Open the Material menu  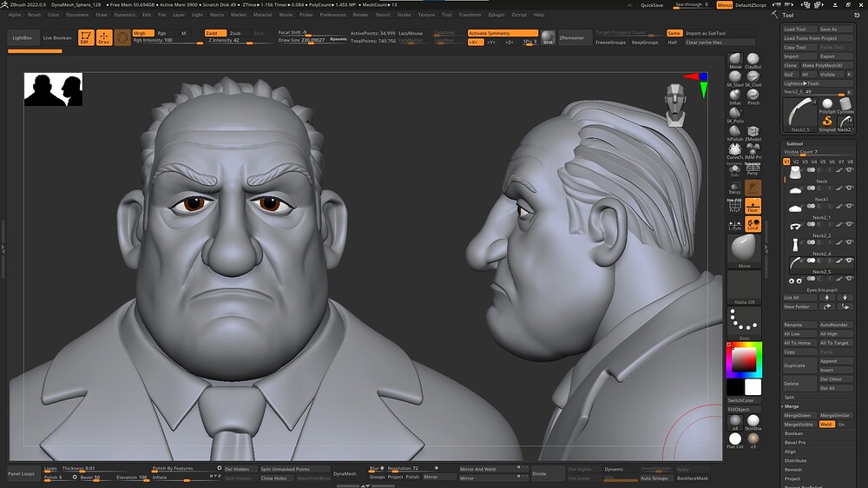(x=262, y=15)
